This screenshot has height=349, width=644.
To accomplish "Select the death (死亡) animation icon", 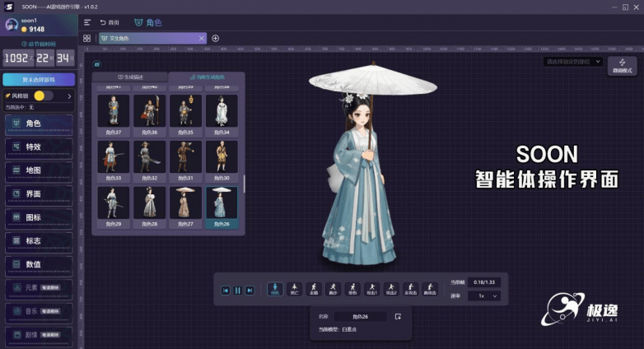I will tap(295, 289).
